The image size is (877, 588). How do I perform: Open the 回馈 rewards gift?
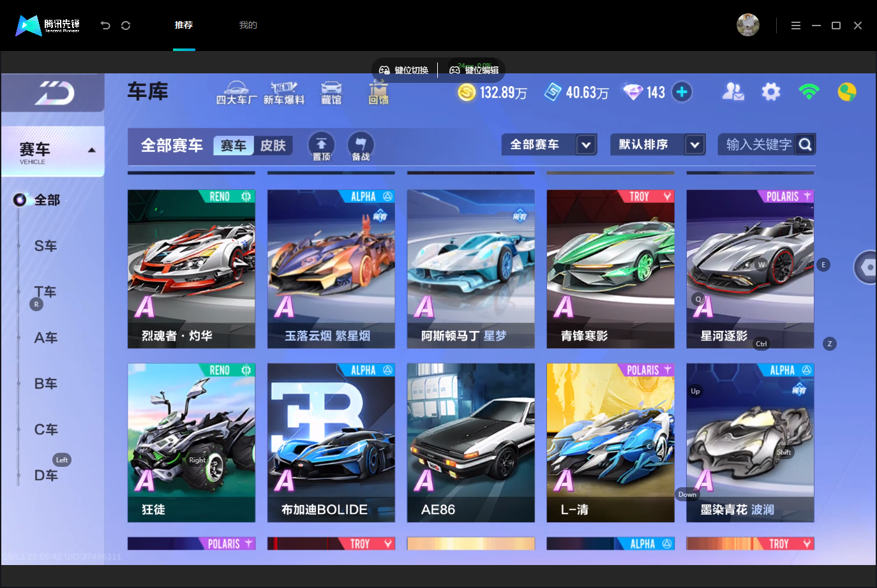tap(379, 93)
